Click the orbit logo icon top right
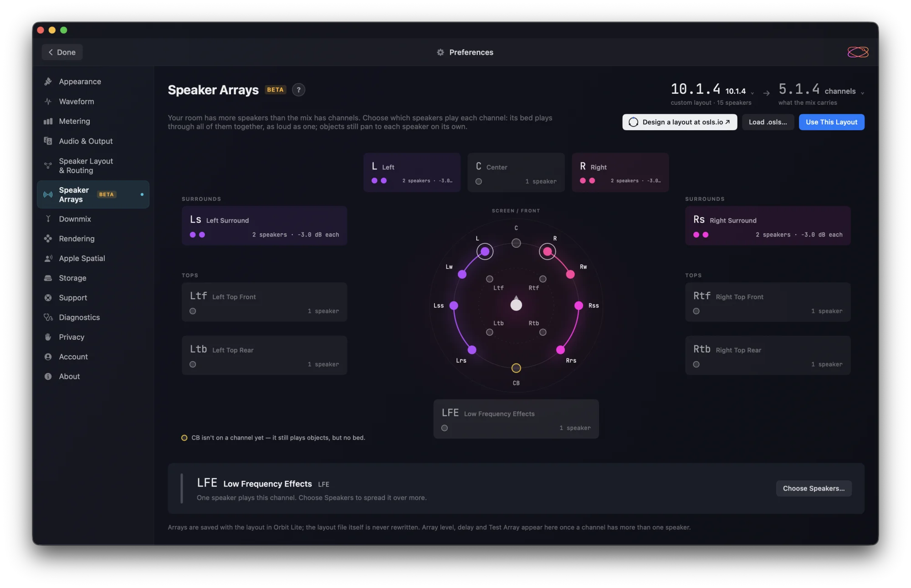 coord(858,52)
